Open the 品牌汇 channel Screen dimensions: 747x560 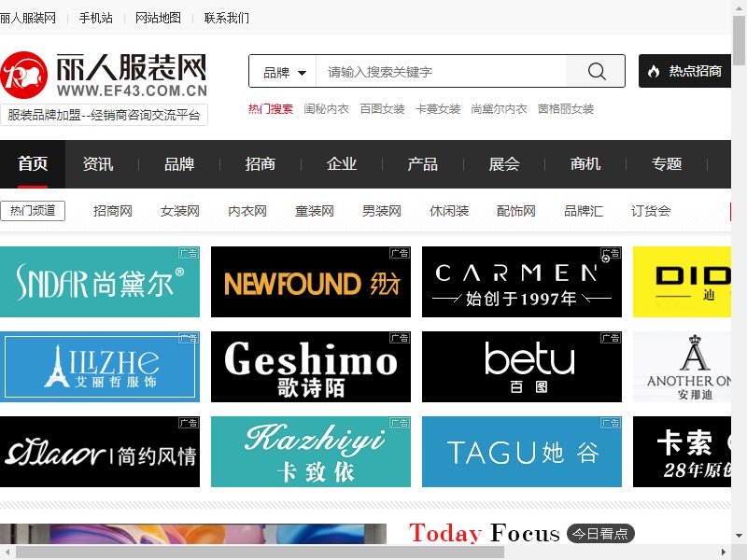(584, 211)
